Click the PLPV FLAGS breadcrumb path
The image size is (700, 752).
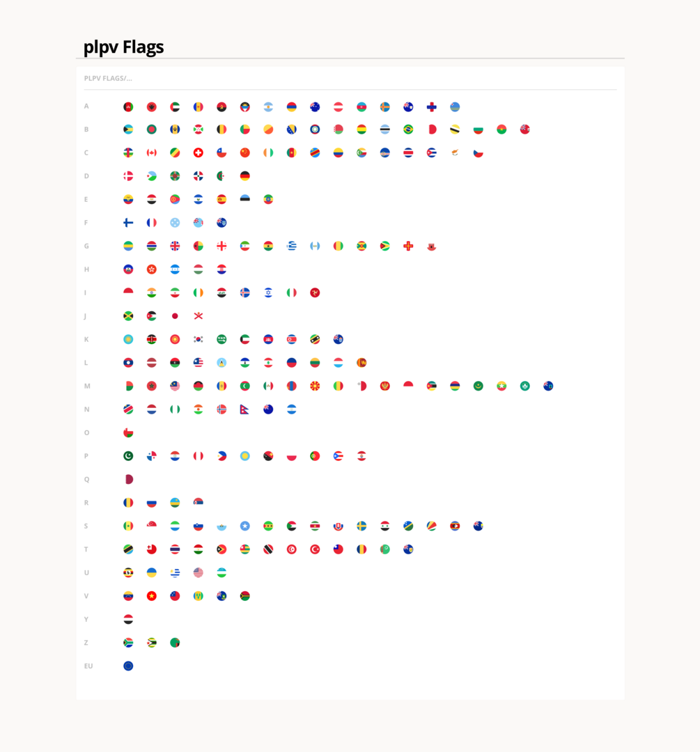coord(108,78)
